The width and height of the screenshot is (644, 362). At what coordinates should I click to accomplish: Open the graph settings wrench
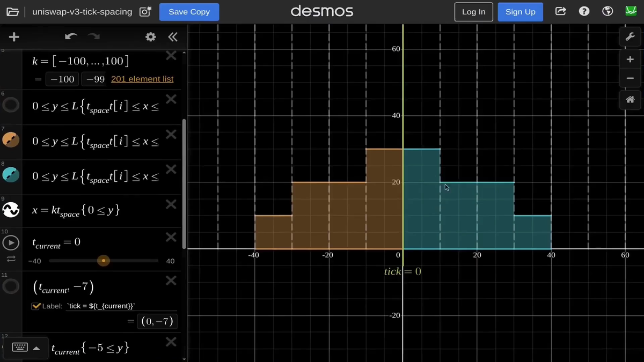tap(630, 37)
